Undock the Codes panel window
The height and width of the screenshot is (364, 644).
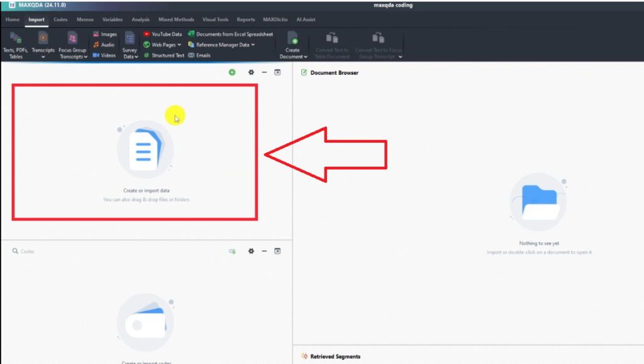pyautogui.click(x=277, y=251)
